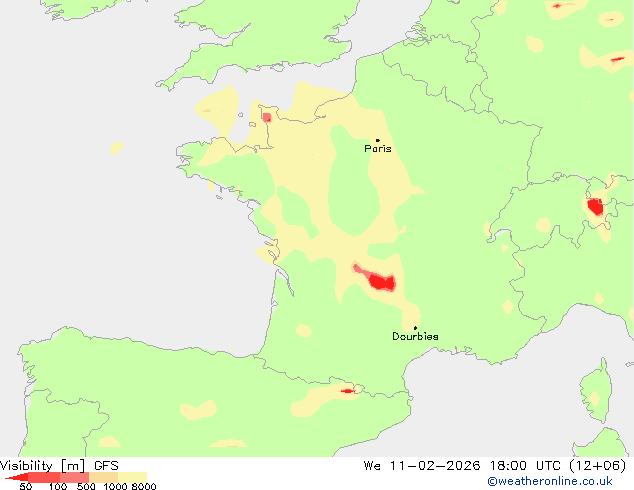Click the legend value '50'
Viewport: 634px width, 490px height.
[x=26, y=486]
